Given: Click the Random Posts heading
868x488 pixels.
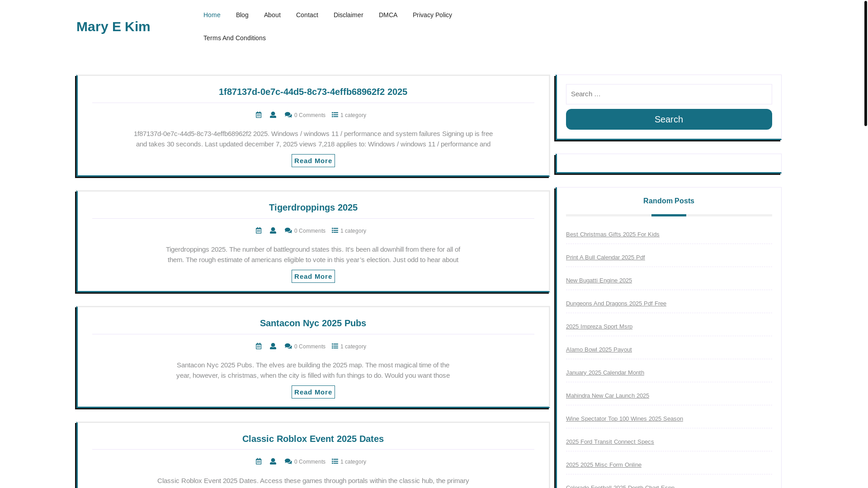Looking at the screenshot, I should point(669,201).
